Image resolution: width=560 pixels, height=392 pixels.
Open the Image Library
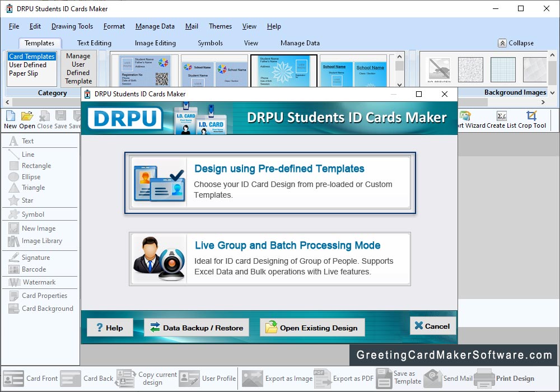(x=35, y=241)
